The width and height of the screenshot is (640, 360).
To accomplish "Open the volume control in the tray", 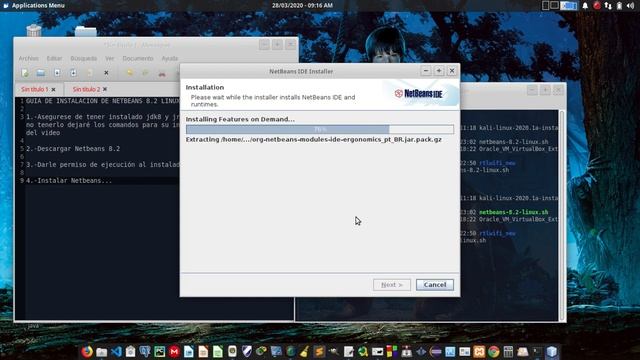I will [631, 5].
